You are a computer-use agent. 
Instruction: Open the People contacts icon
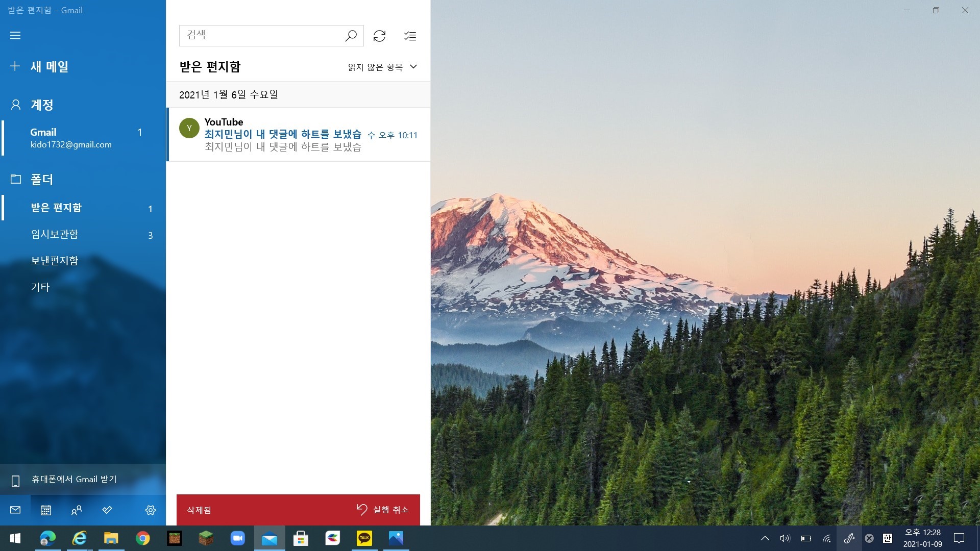point(77,510)
